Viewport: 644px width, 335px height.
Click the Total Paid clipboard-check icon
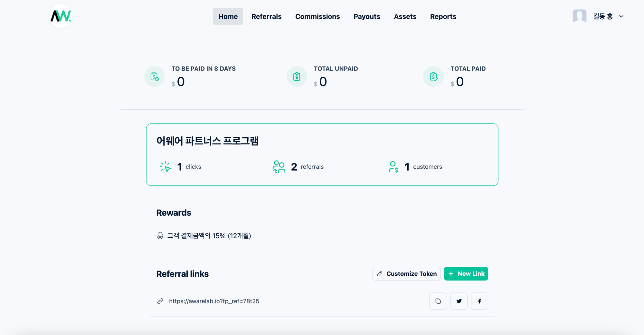coord(433,77)
